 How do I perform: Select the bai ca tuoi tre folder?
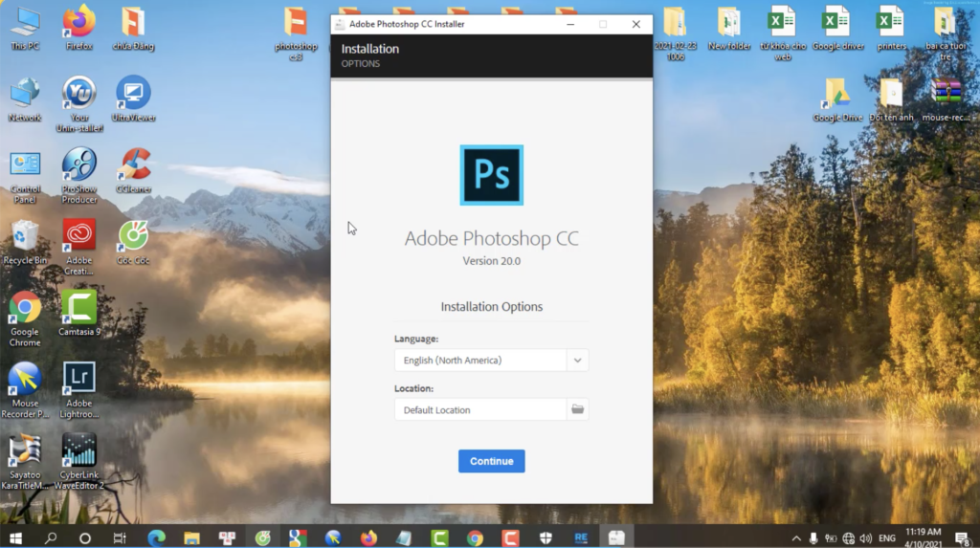point(945,33)
